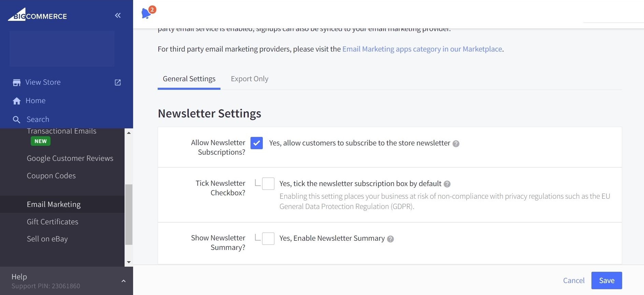The width and height of the screenshot is (644, 295).
Task: Click the BigCommerce logo
Action: pyautogui.click(x=38, y=15)
